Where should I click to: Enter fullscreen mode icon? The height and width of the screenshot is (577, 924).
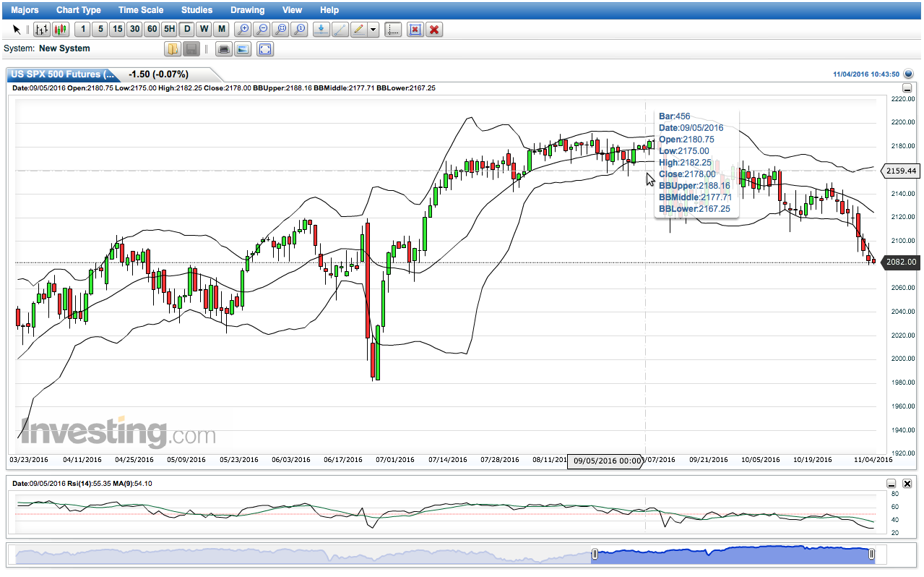265,49
